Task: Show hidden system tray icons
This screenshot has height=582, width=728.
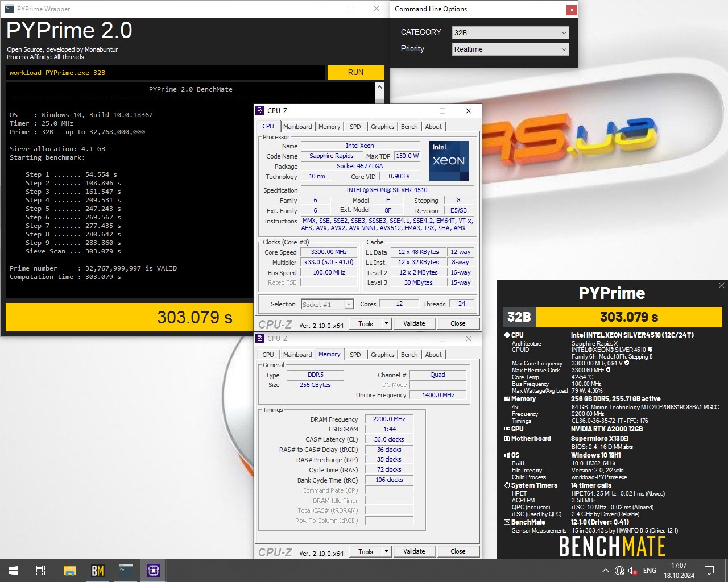Action: pyautogui.click(x=605, y=571)
